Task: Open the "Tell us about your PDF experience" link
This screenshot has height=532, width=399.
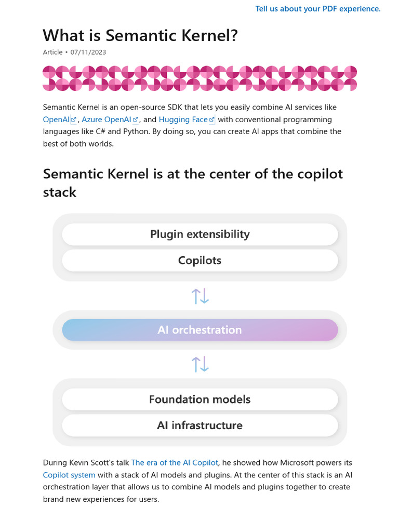Action: coord(318,9)
